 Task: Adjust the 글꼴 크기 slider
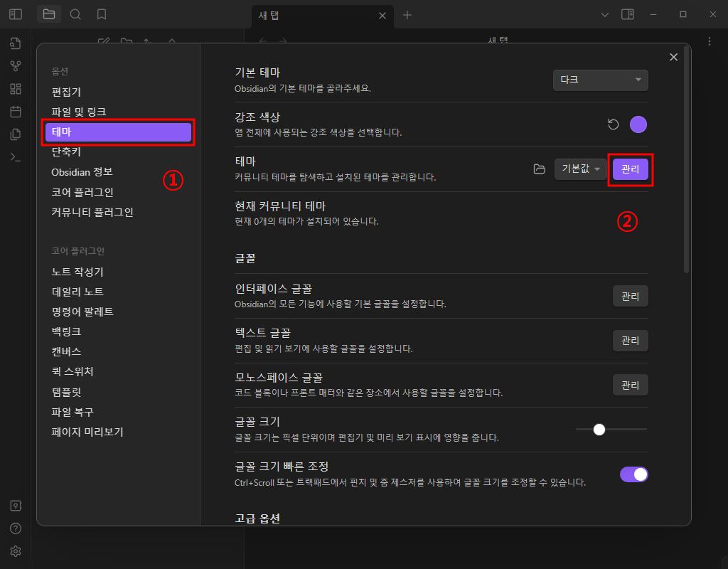(611, 430)
